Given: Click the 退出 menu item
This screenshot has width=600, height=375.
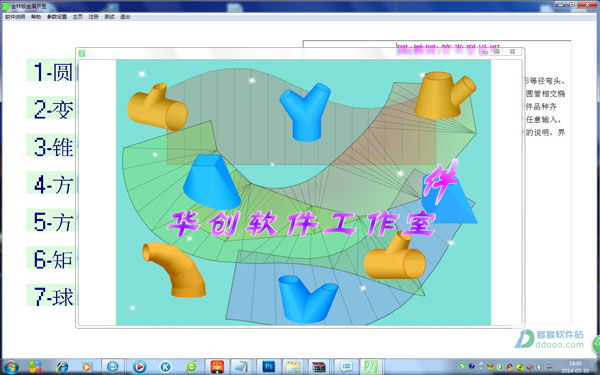Looking at the screenshot, I should (x=125, y=17).
